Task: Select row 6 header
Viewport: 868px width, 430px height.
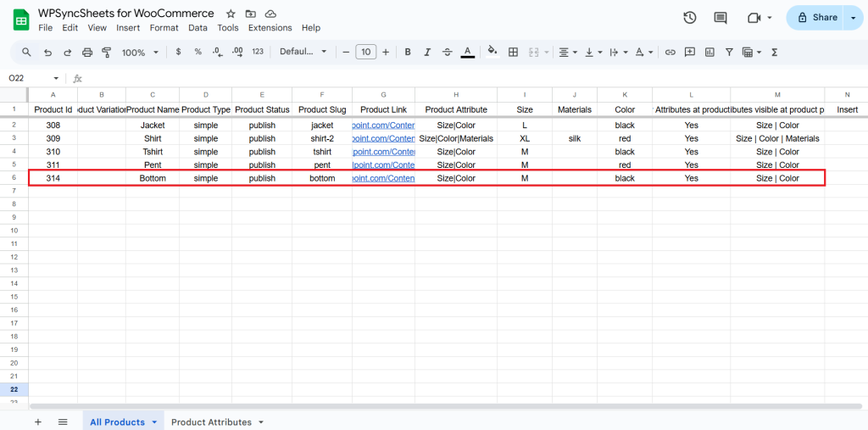Action: [x=14, y=178]
